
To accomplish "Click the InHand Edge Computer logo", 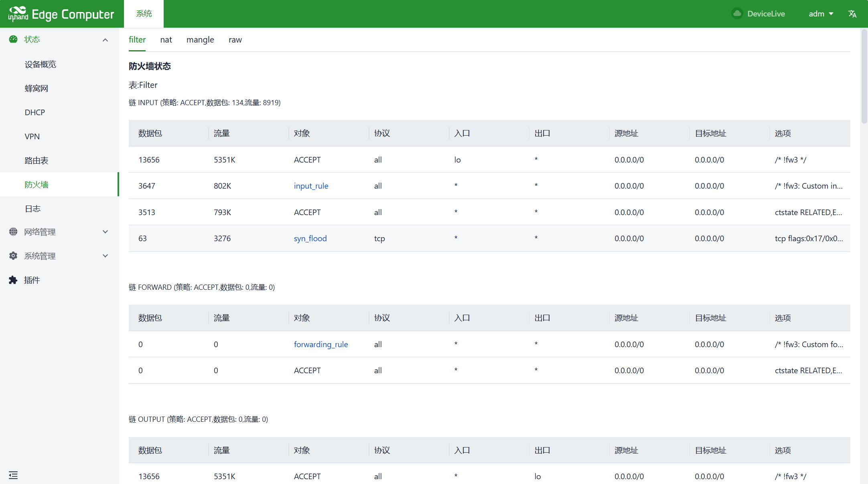I will coord(61,14).
